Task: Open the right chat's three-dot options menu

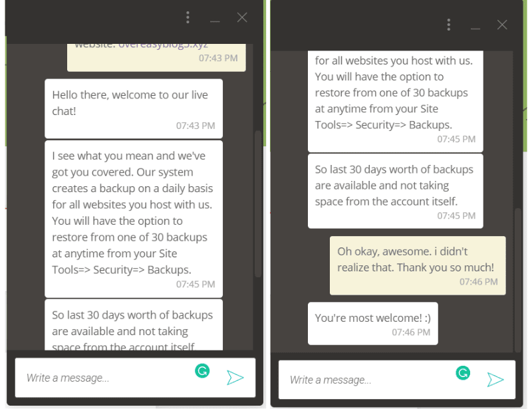Action: tap(449, 25)
